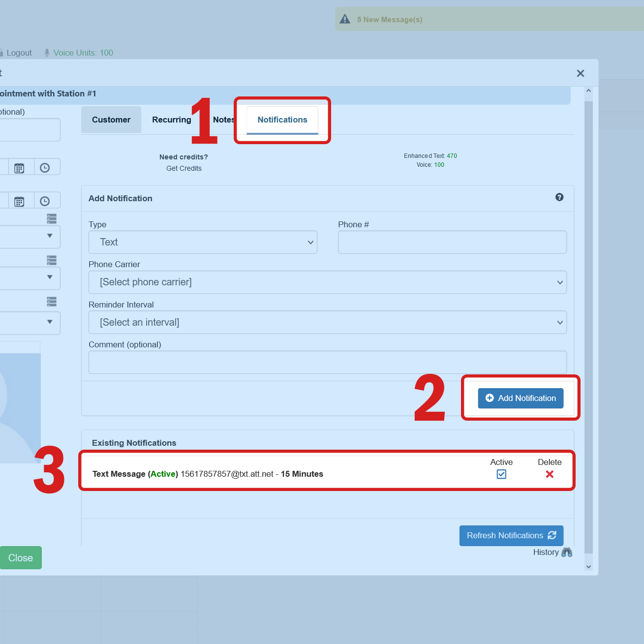Close the appointment dialog with X

[x=581, y=73]
